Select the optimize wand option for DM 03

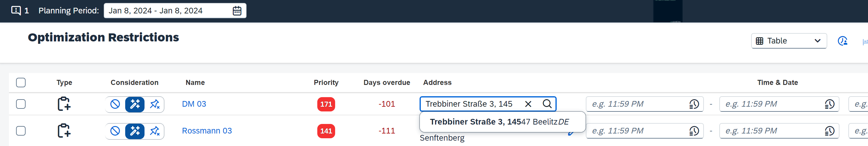tap(135, 104)
